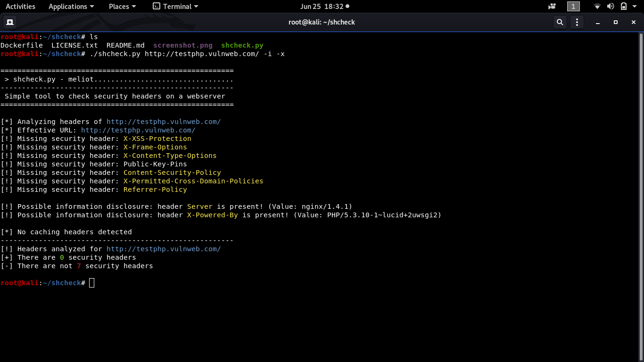Open a new terminal tab icon
Screen dimensions: 644x362
9,22
